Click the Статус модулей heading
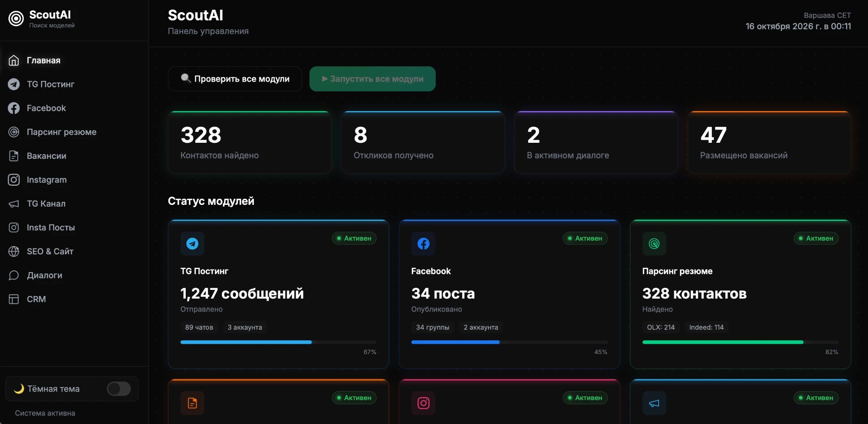 [211, 201]
